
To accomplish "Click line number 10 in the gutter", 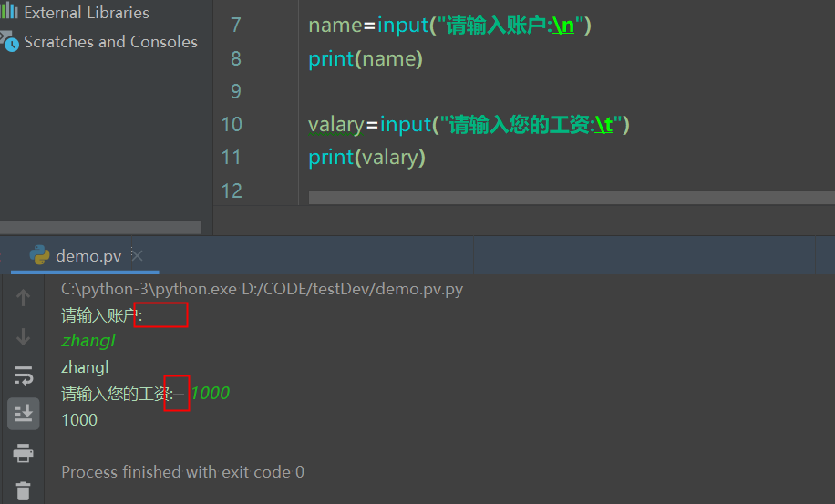I will tap(232, 124).
